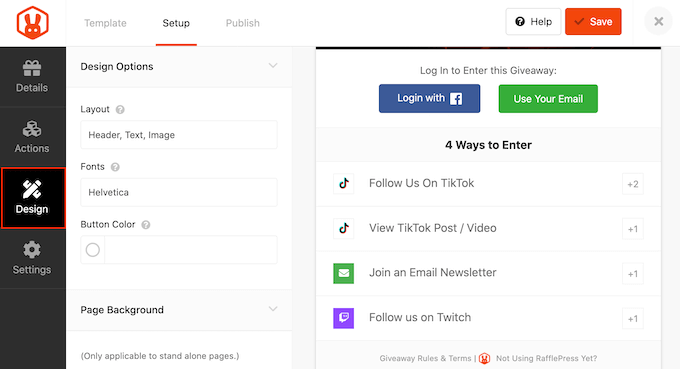Screen dimensions: 680x369
Task: Click the Button Color text field
Action: click(x=191, y=250)
